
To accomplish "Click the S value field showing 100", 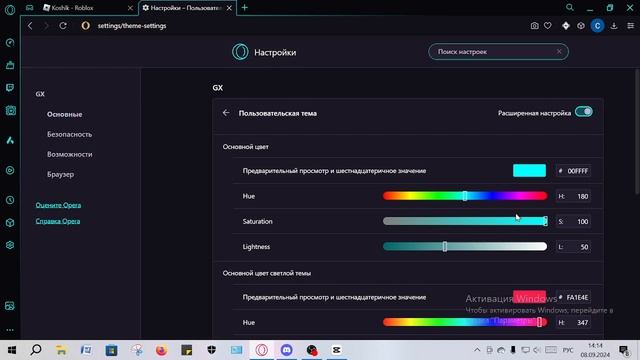I will click(573, 222).
